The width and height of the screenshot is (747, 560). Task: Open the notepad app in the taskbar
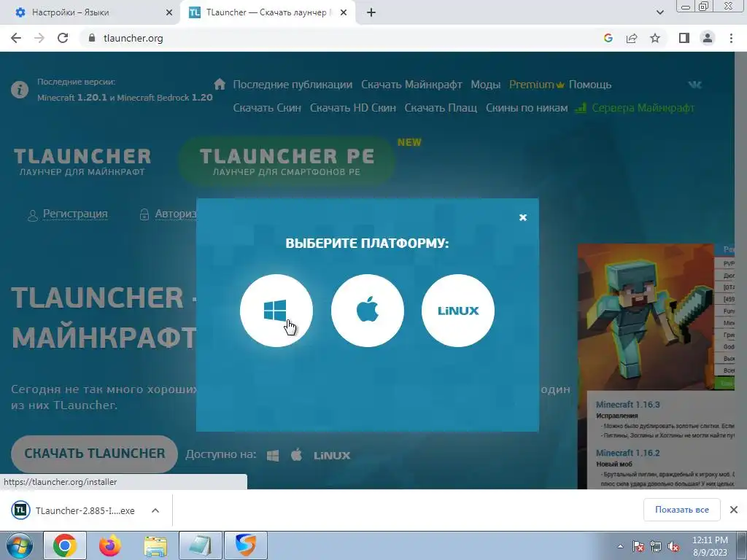click(201, 545)
